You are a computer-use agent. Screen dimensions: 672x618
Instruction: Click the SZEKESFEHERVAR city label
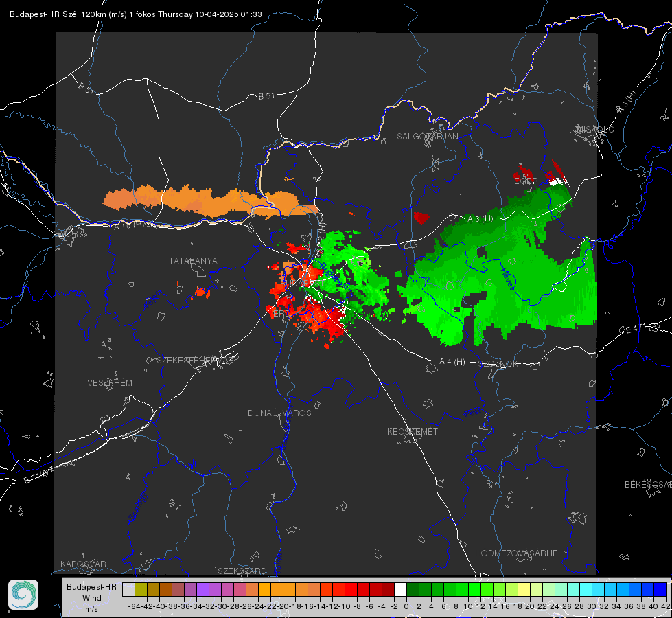pyautogui.click(x=196, y=360)
